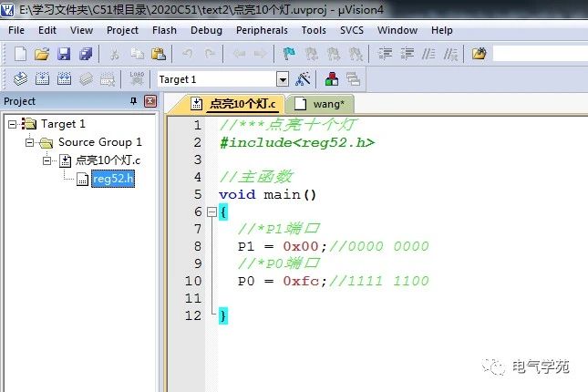Click the Stop Build icon

108,79
